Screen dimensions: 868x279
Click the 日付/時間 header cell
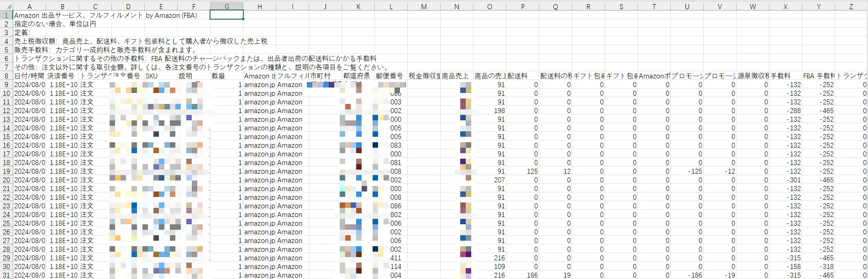[x=29, y=76]
